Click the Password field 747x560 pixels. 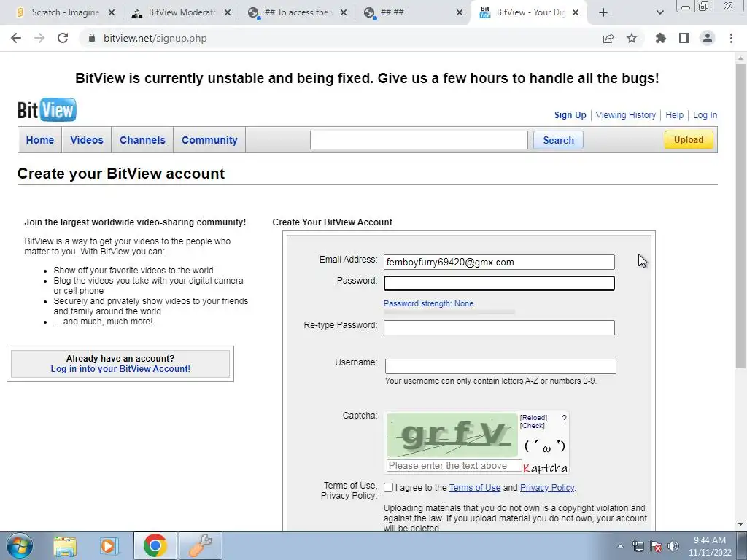click(x=499, y=284)
